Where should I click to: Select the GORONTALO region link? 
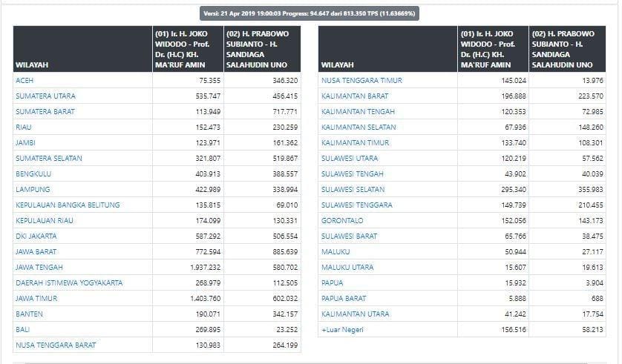click(342, 220)
